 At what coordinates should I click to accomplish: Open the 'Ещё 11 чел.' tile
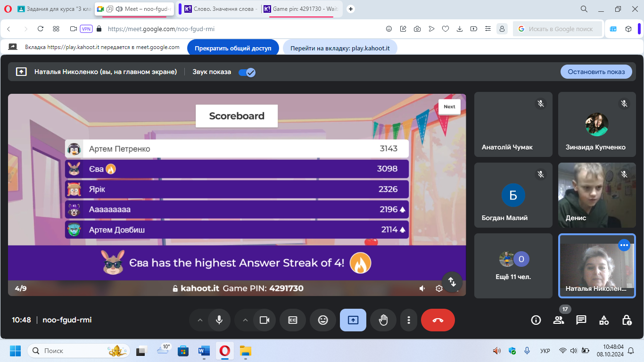coord(513,266)
